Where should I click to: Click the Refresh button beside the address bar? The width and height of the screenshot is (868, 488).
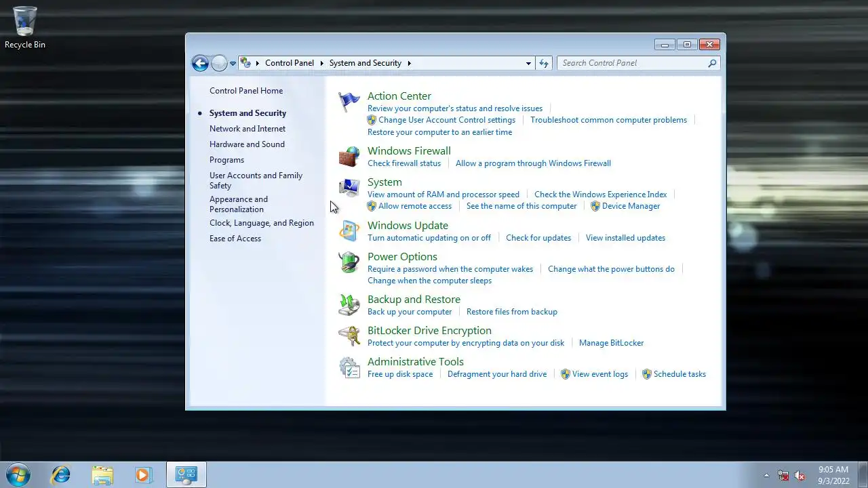tap(544, 63)
